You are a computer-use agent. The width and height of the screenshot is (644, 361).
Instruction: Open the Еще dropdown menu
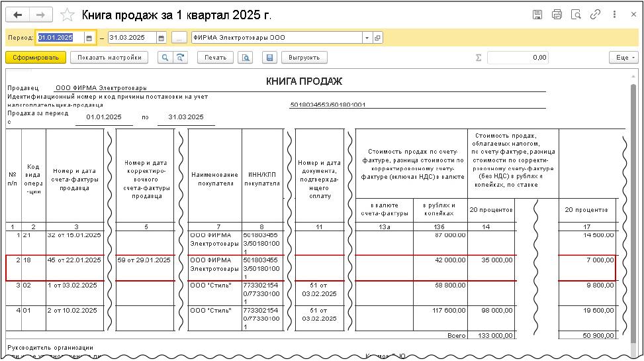(623, 58)
